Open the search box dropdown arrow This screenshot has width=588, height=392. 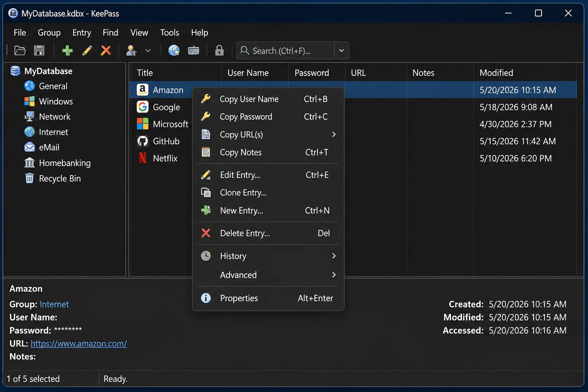341,51
